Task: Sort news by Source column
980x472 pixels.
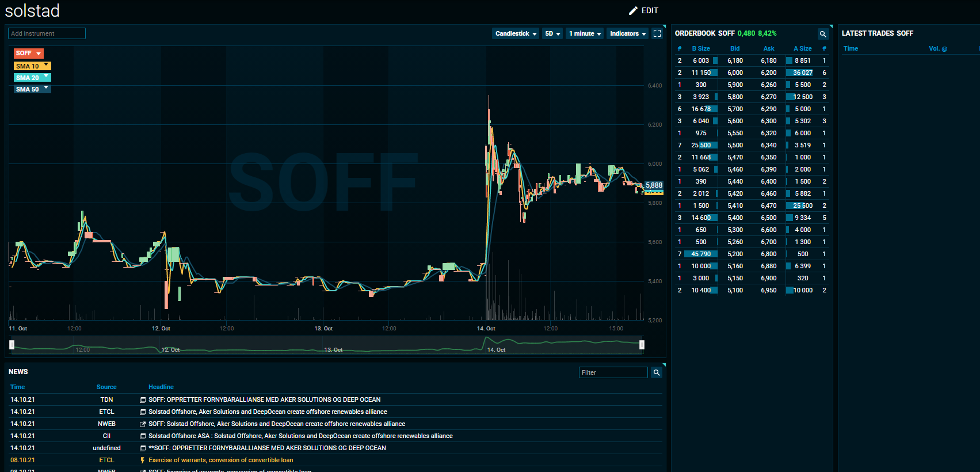Action: [x=106, y=387]
